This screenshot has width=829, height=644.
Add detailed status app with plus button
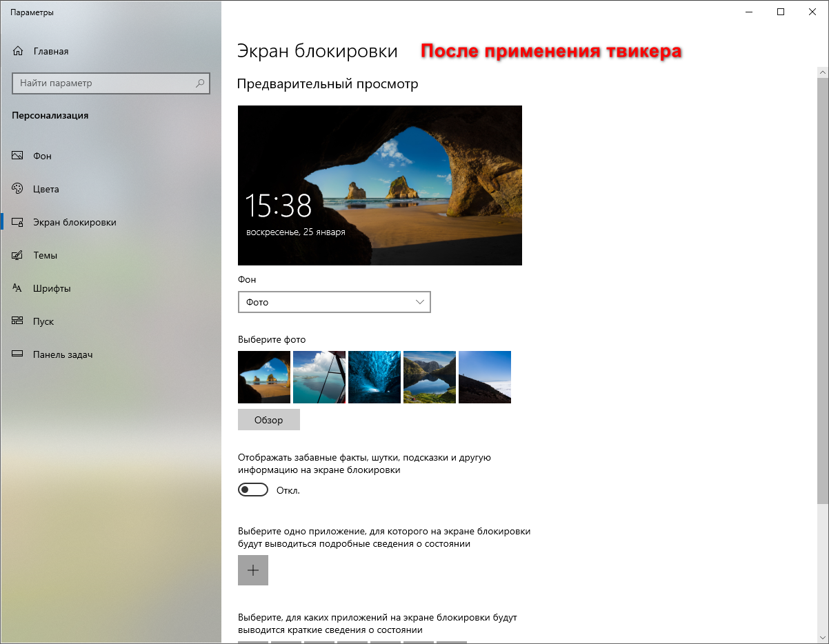click(x=253, y=570)
